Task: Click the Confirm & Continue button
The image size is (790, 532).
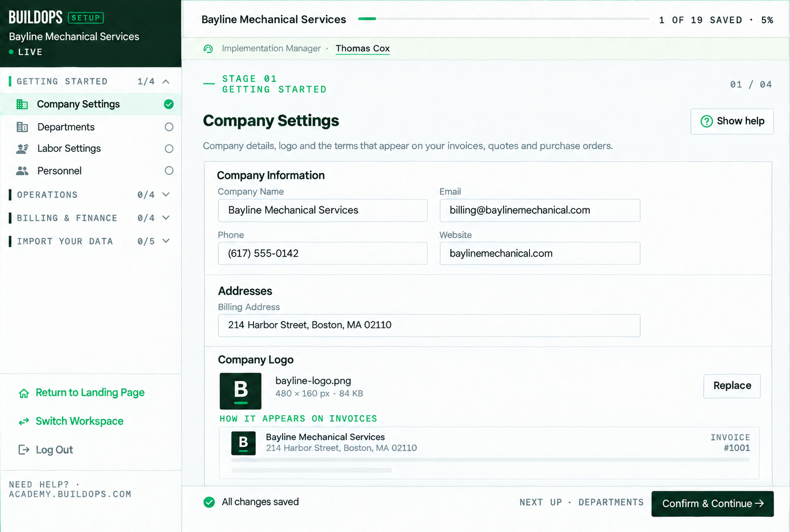Action: pos(713,504)
